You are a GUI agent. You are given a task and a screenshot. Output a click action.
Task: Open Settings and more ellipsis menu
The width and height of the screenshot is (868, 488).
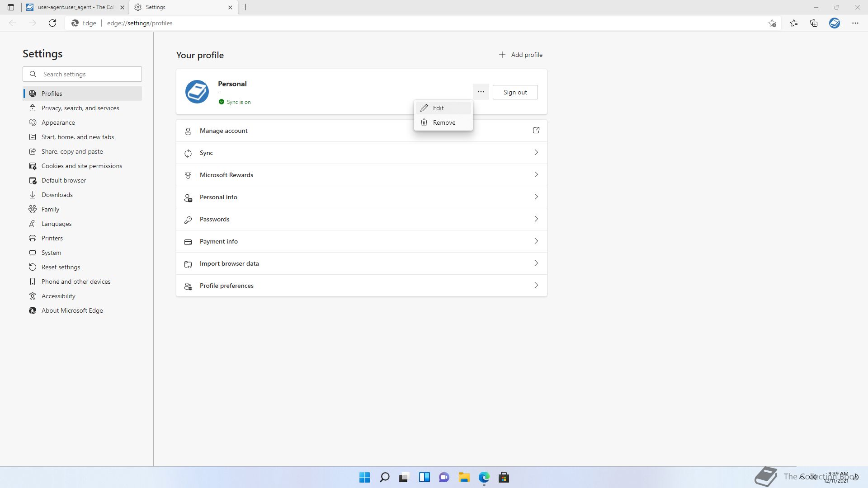point(855,23)
